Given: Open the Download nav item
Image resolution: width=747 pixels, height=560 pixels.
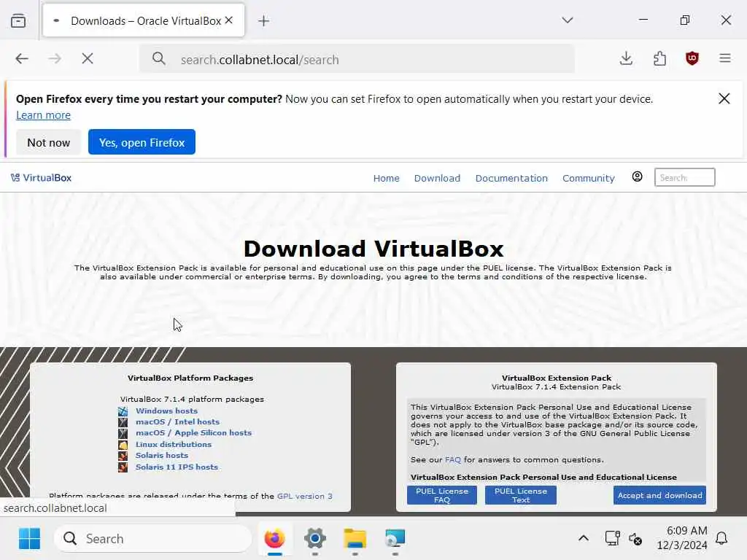Looking at the screenshot, I should tap(437, 178).
